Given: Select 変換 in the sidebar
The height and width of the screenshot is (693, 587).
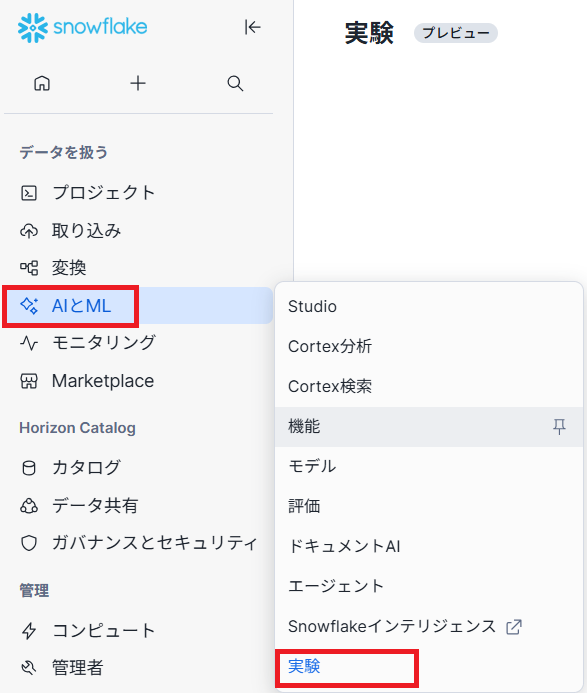Looking at the screenshot, I should coord(138,268).
